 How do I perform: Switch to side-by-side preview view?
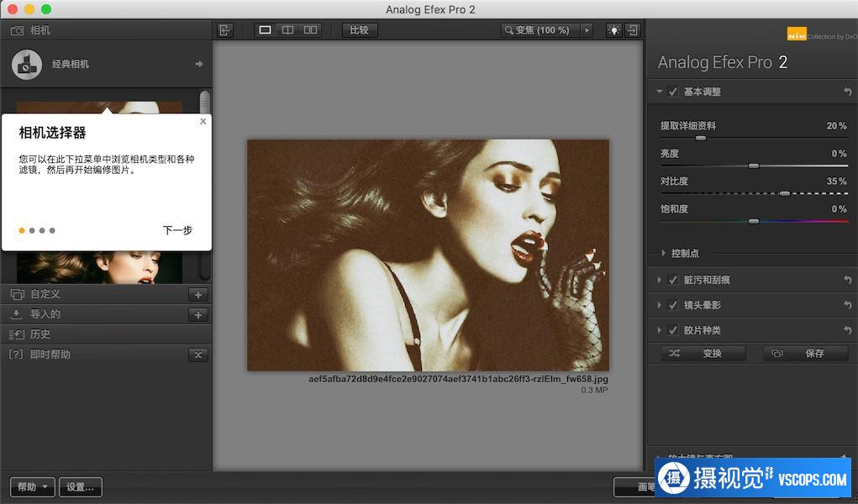point(311,30)
